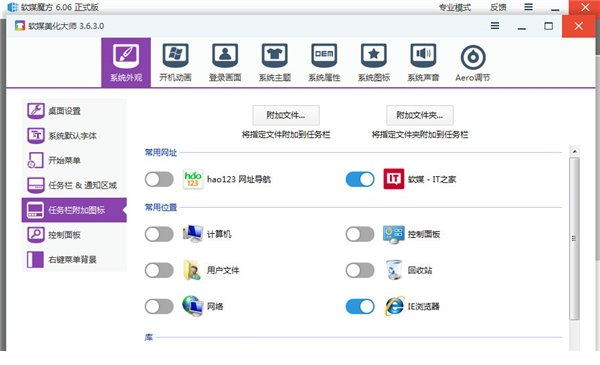Image resolution: width=600 pixels, height=365 pixels.
Task: Click the 库 section header
Action: tap(149, 337)
